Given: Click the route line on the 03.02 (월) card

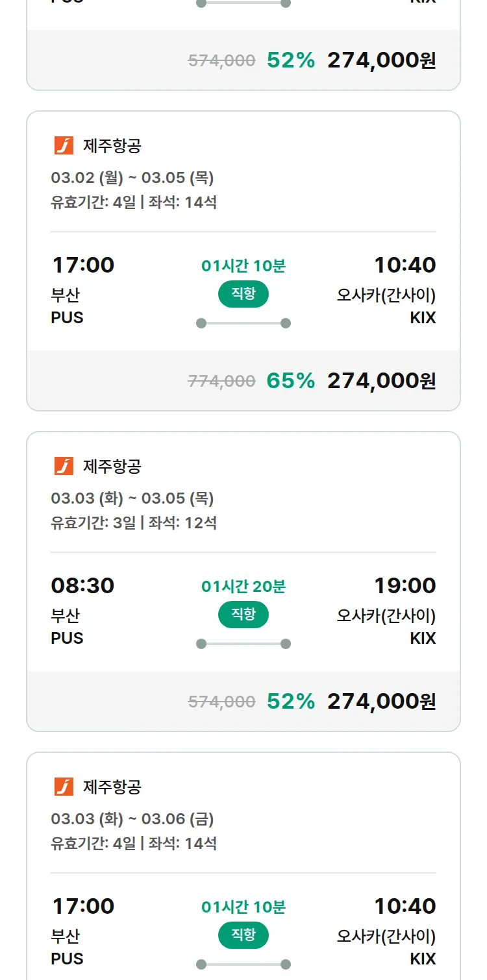Looking at the screenshot, I should 243,323.
